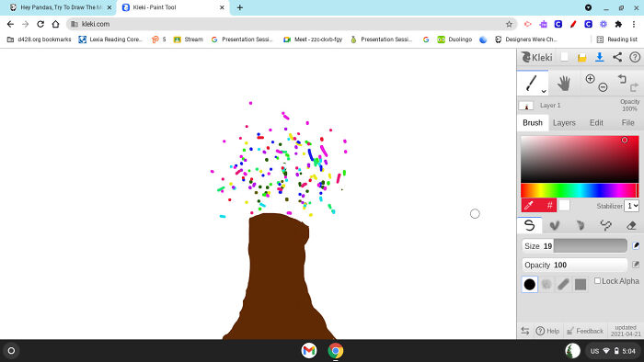The image size is (644, 362).
Task: Switch to the Hey Pandas browser tab
Action: click(x=60, y=7)
